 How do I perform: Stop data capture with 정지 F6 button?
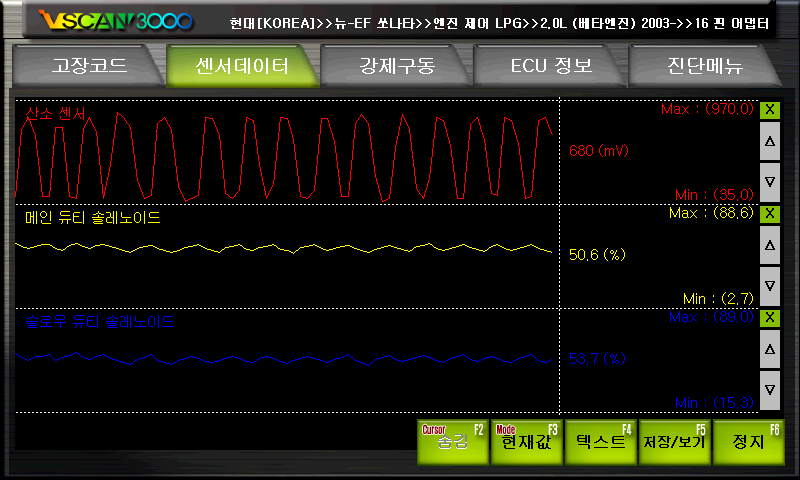pos(748,442)
